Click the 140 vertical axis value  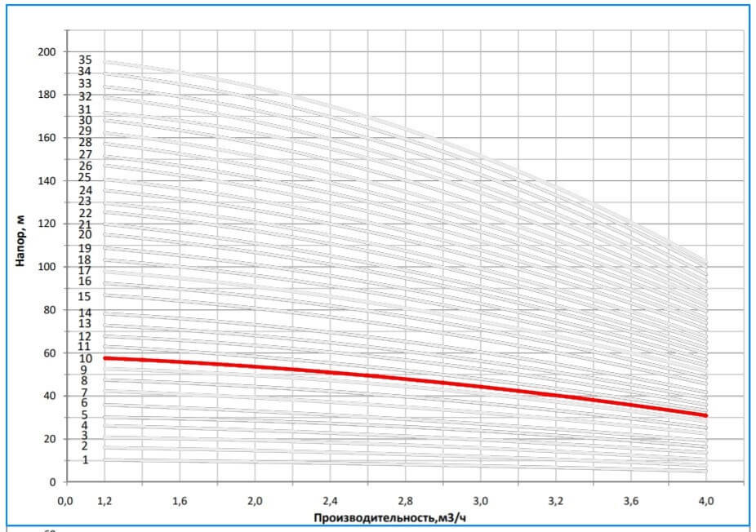pyautogui.click(x=48, y=181)
